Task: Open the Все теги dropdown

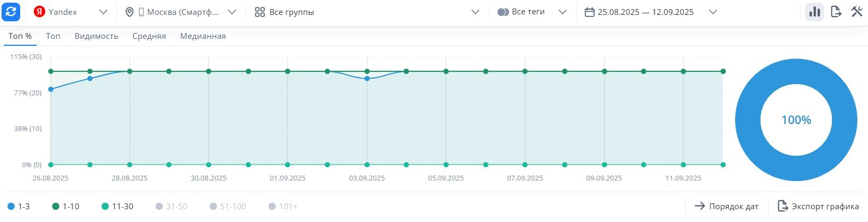Action: 562,12
